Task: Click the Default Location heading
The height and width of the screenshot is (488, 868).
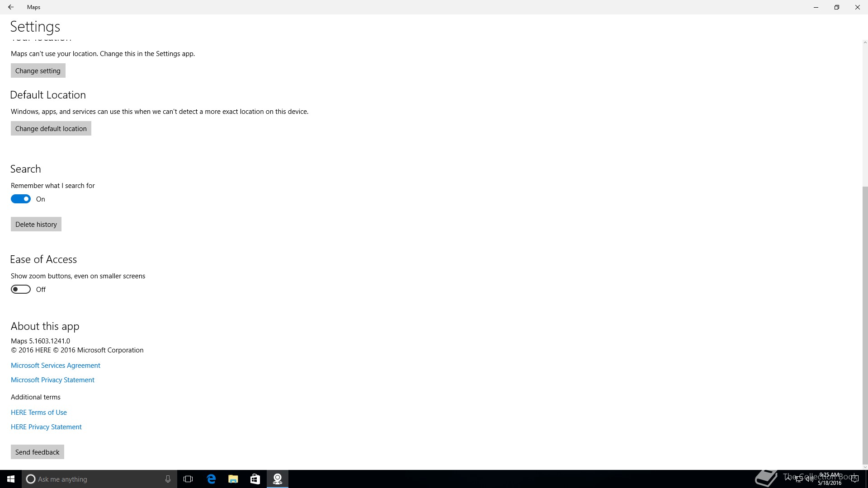Action: 48,95
